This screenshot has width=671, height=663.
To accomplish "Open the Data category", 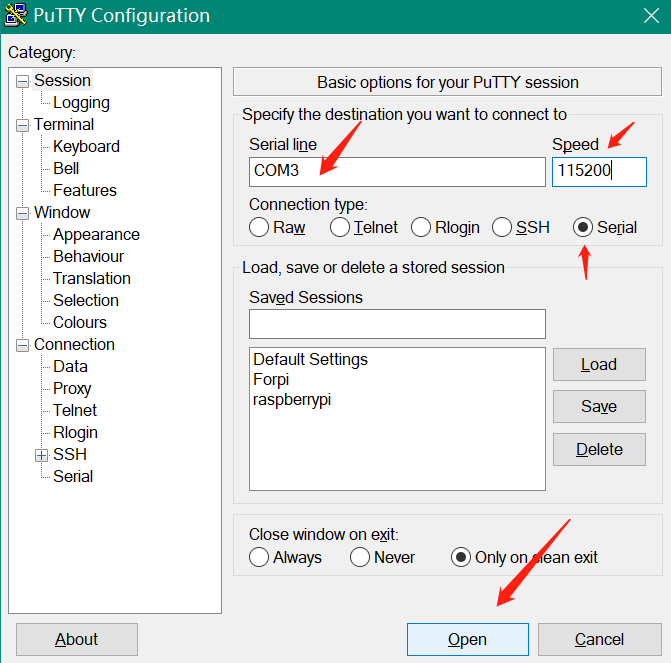I will (x=70, y=366).
